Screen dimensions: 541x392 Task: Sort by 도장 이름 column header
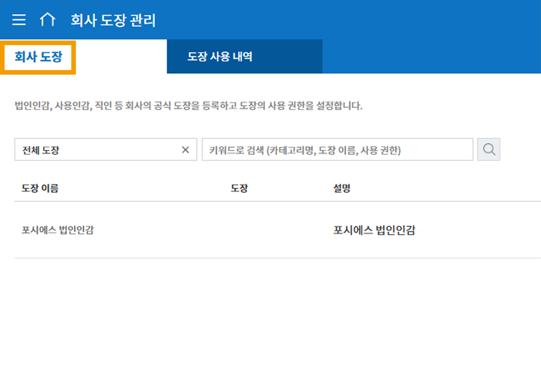(40, 188)
